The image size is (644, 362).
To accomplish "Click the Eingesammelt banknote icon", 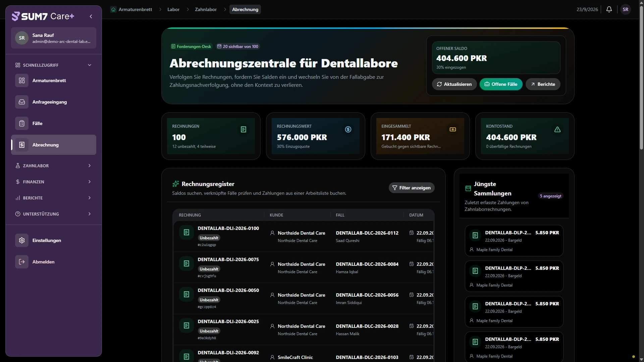I will coord(453,129).
